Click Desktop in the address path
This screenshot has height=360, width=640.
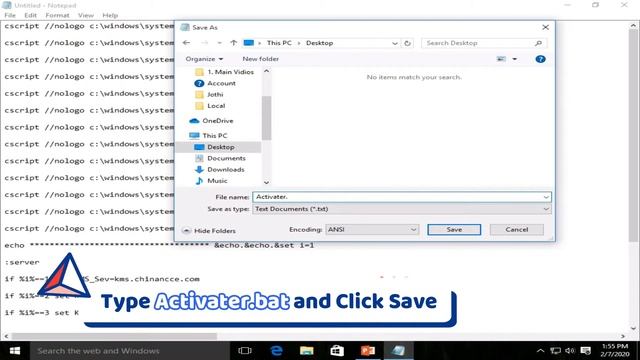click(x=320, y=43)
